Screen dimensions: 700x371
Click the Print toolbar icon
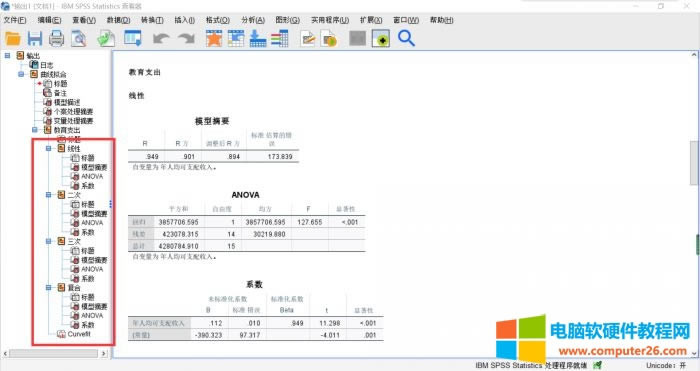[x=56, y=38]
